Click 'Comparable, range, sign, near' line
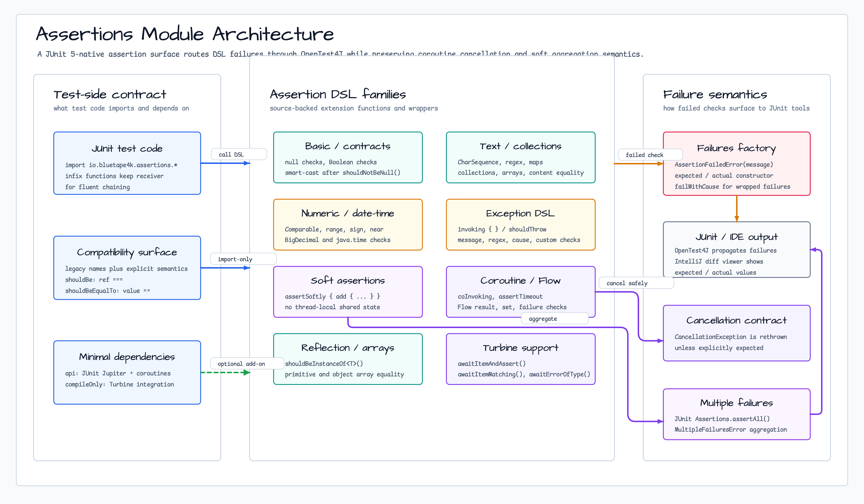 [334, 229]
